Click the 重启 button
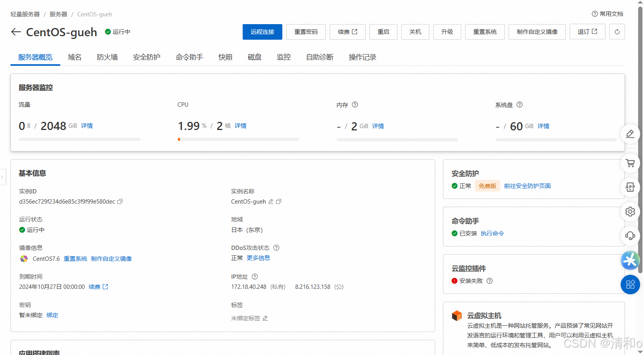Viewport: 644px width, 355px height. tap(383, 32)
